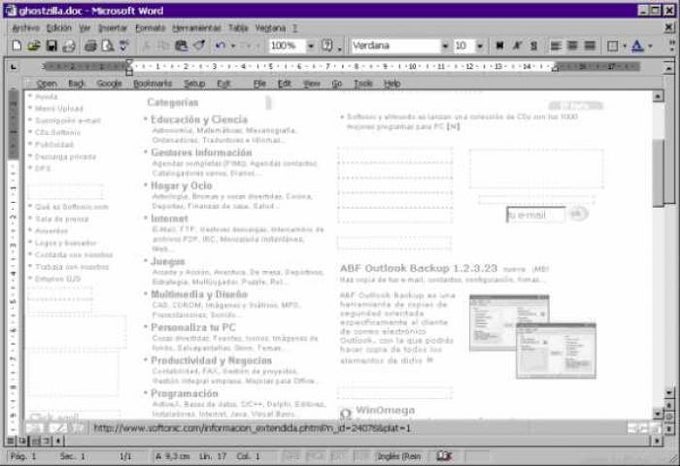The image size is (680, 466).
Task: Expand the Font Color dropdown arrow
Action: (x=650, y=46)
